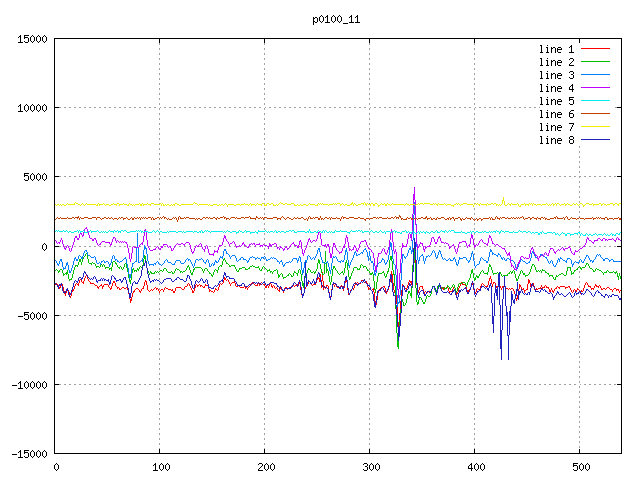The width and height of the screenshot is (640, 480).
Task: Pick the "line 4" legend entry text
Action: tap(556, 88)
